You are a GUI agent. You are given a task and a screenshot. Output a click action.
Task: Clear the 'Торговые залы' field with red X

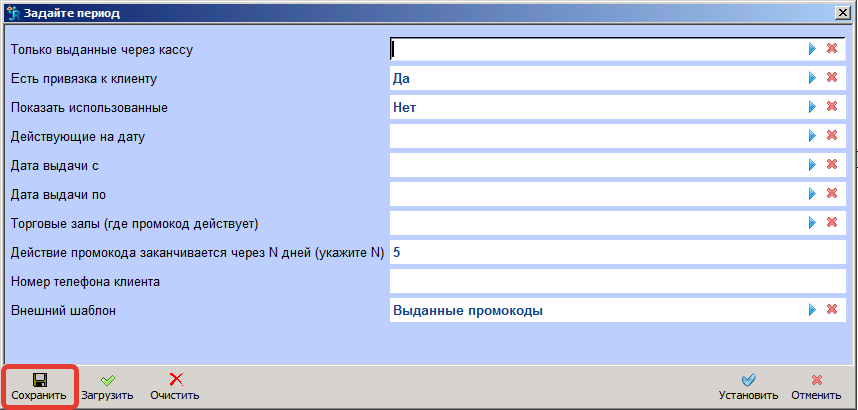(831, 223)
